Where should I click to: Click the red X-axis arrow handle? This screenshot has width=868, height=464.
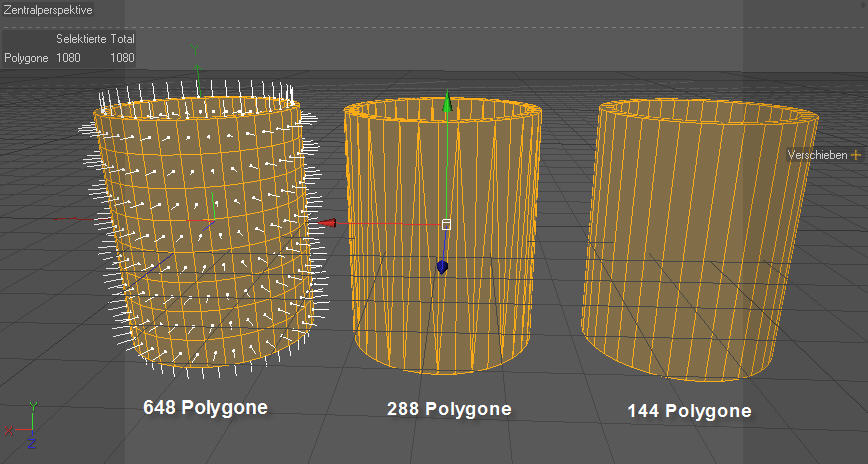point(327,223)
